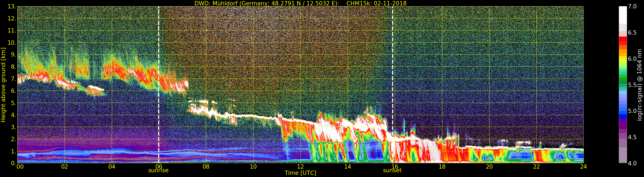Click the '4.5' colorbar scale value

632,137
